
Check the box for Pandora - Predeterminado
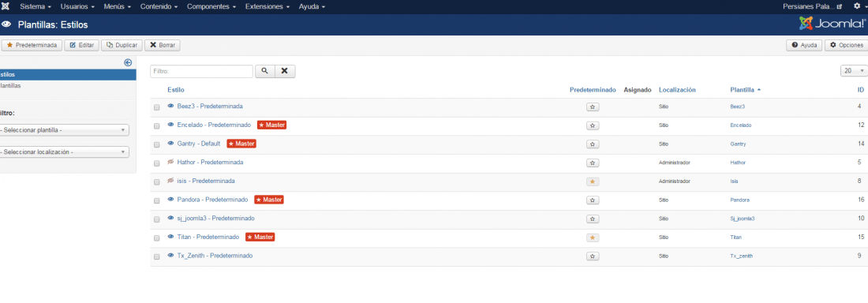pos(157,200)
